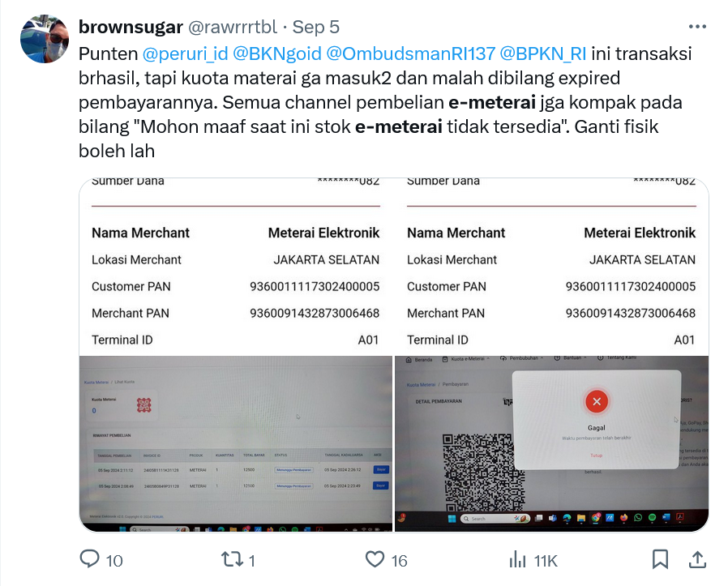Retweet this post via repost icon
This screenshot has height=586, width=728.
(x=232, y=559)
